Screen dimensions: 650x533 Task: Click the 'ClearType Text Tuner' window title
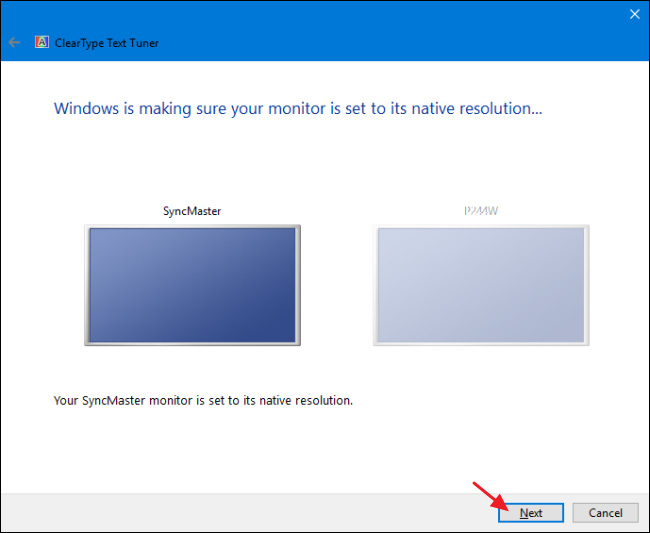click(106, 43)
